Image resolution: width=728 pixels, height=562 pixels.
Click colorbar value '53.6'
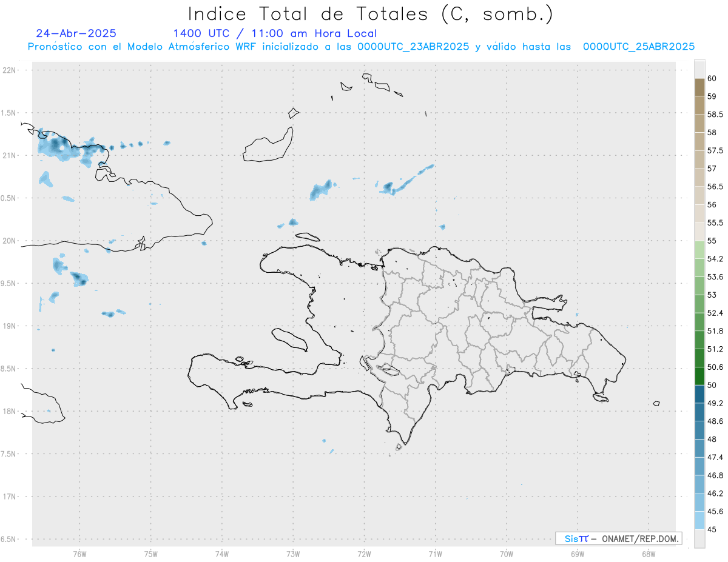(715, 277)
